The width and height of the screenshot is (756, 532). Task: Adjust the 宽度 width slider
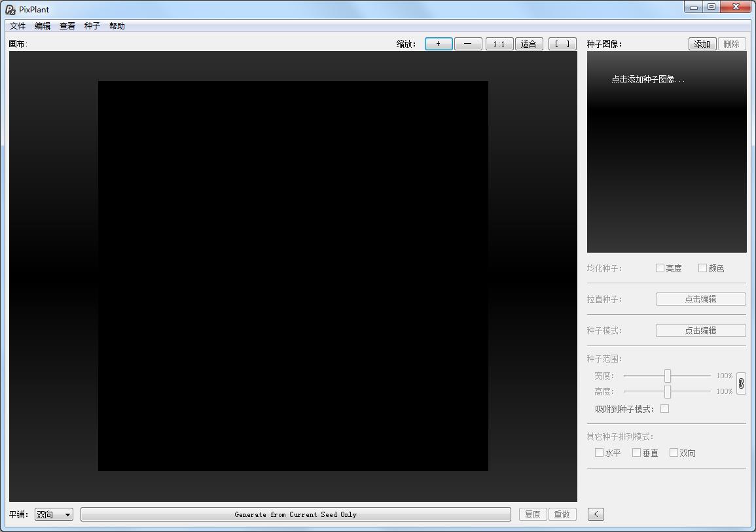coord(667,376)
